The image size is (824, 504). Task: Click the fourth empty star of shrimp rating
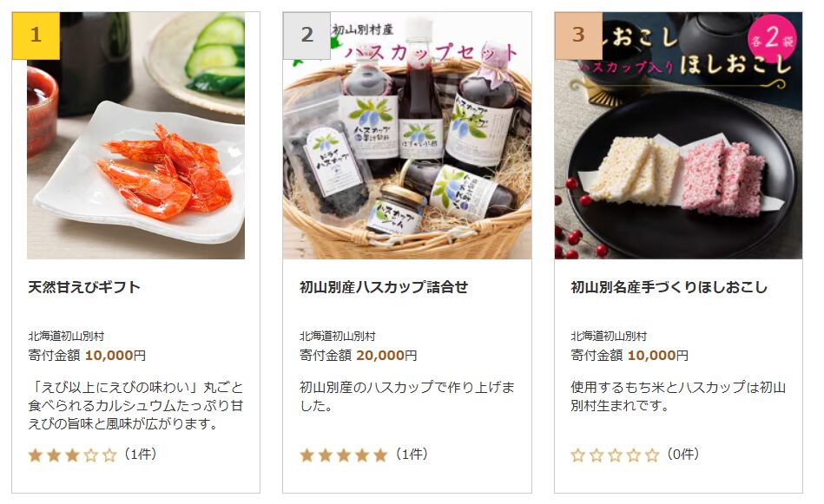[91, 455]
